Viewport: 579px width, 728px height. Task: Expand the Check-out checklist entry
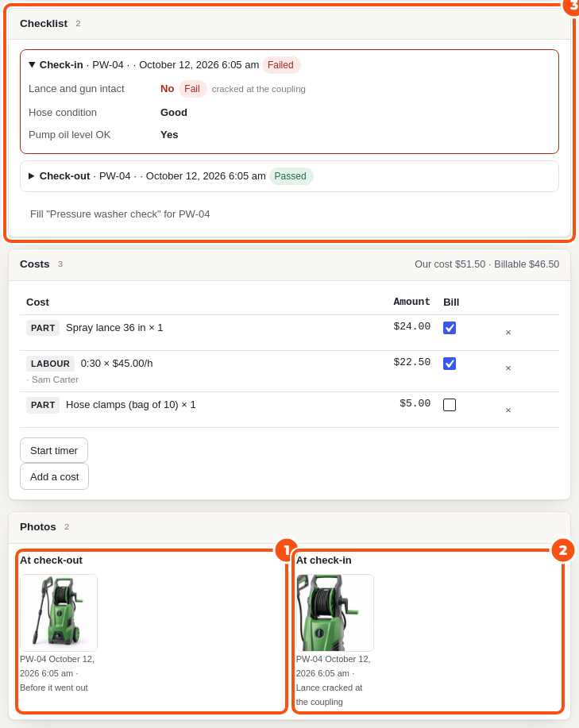(32, 176)
